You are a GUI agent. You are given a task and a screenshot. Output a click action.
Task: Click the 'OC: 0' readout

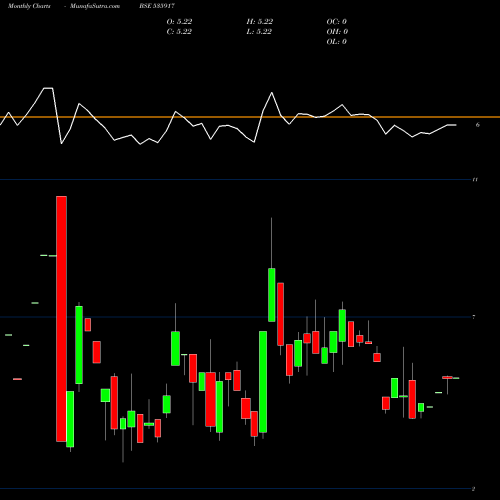[x=337, y=21]
